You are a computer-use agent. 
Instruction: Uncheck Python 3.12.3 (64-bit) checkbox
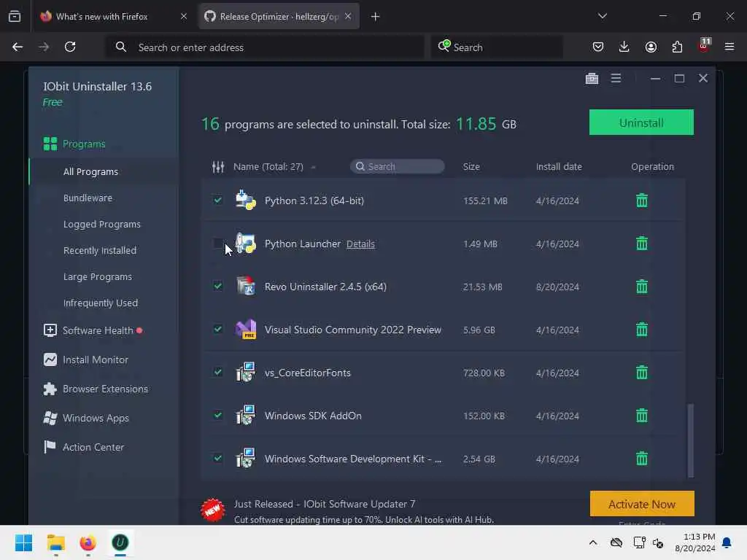(x=217, y=200)
